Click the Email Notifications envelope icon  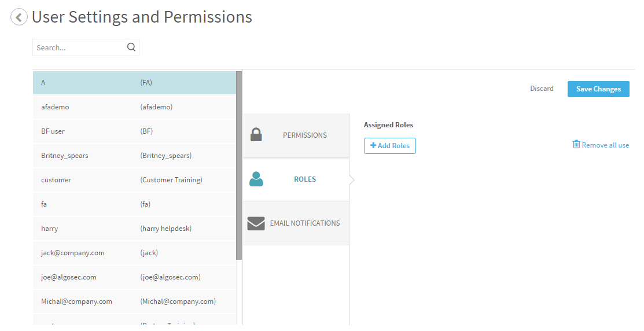256,223
